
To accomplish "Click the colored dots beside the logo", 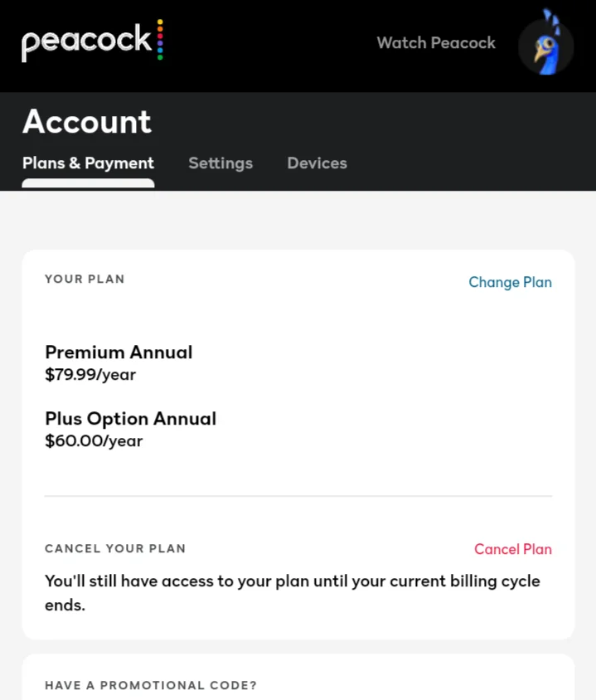I will 160,39.
